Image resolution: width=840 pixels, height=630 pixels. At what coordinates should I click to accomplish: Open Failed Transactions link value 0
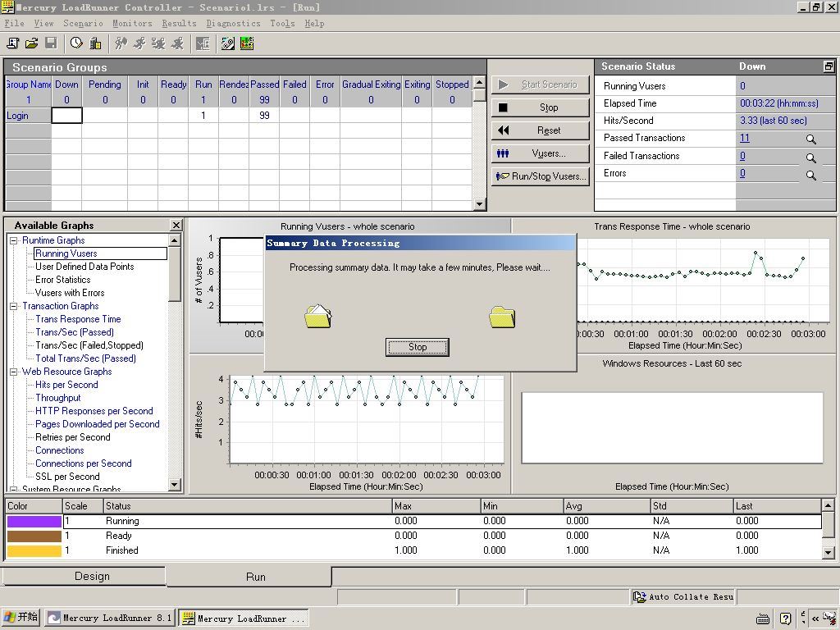point(742,156)
